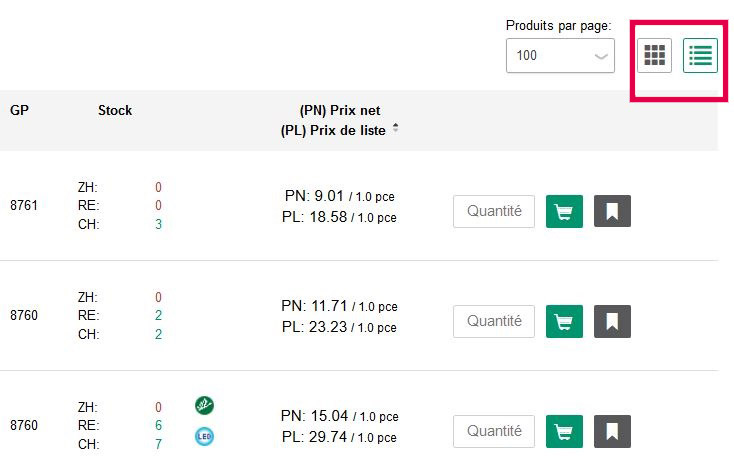The width and height of the screenshot is (734, 472).
Task: Switch to list view layout
Action: pos(700,55)
